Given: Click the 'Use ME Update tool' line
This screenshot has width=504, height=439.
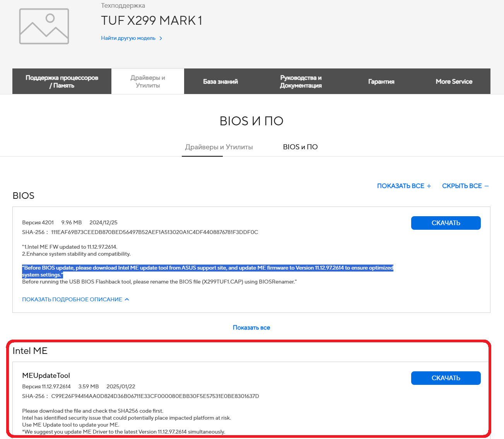Looking at the screenshot, I should coord(71,425).
